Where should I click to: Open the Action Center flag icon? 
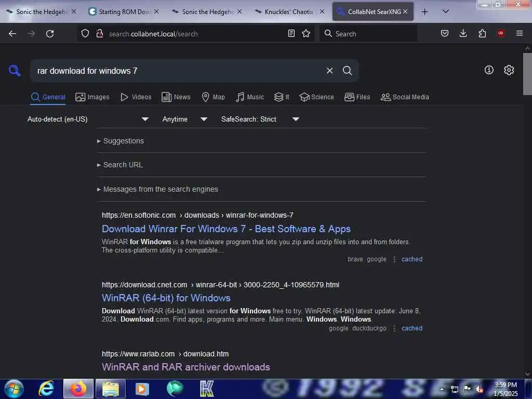coord(467,389)
